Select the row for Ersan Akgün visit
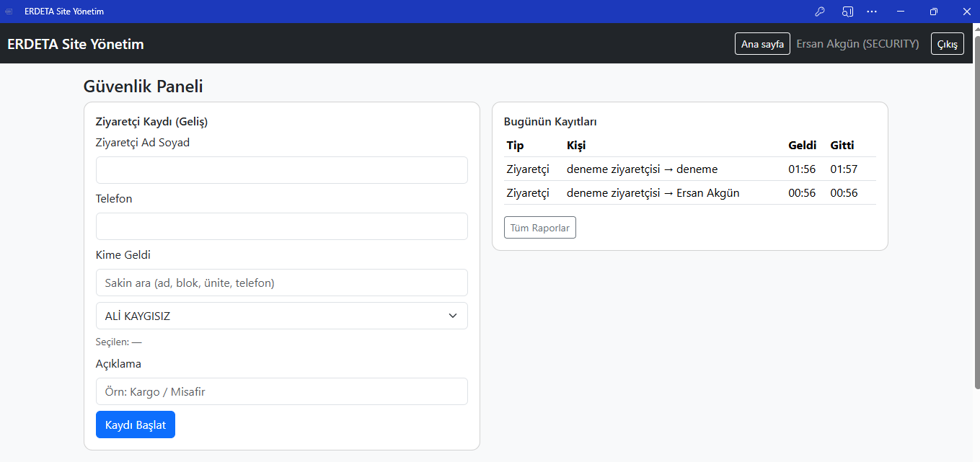This screenshot has width=980, height=462. (689, 193)
